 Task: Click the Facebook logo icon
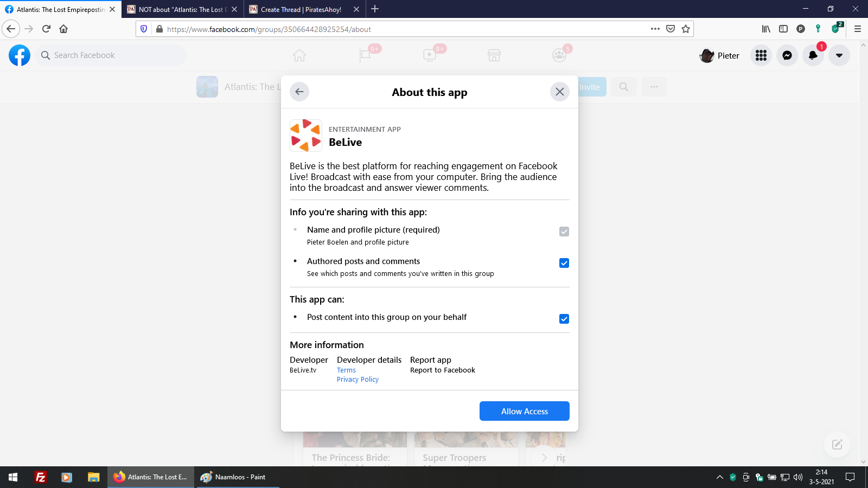tap(20, 55)
